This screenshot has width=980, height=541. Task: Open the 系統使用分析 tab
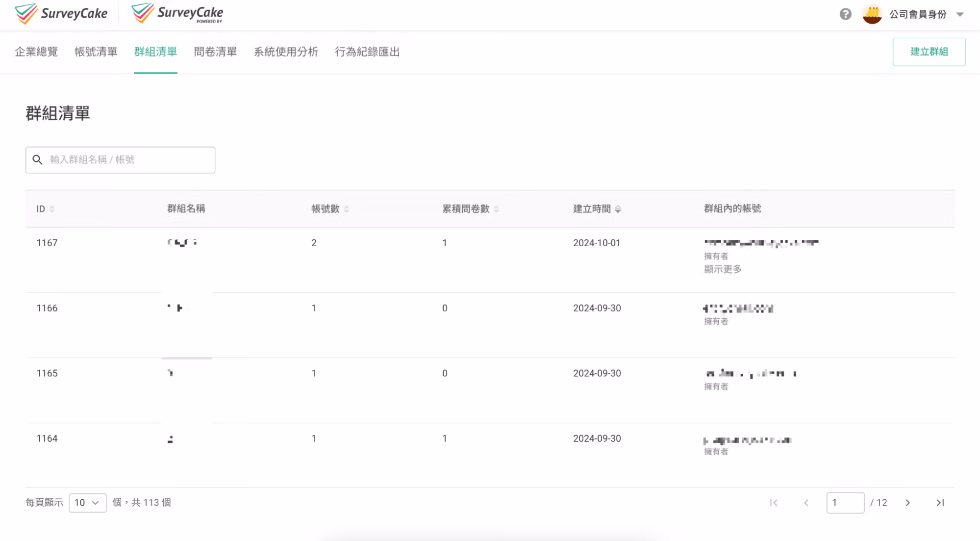coord(286,52)
